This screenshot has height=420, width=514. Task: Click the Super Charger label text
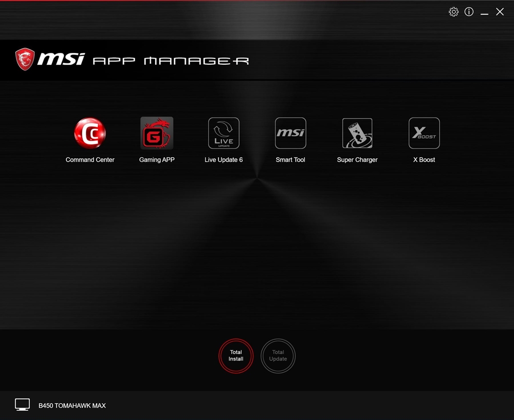click(x=357, y=160)
